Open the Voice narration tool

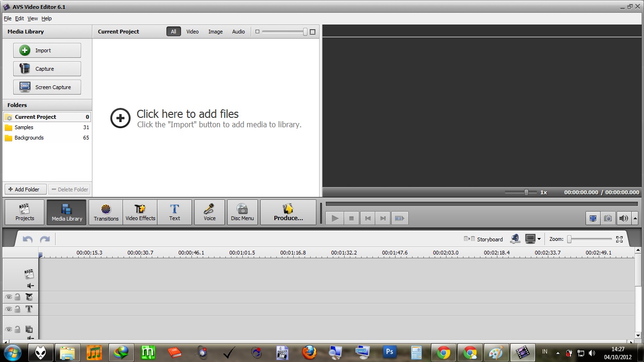pos(209,212)
